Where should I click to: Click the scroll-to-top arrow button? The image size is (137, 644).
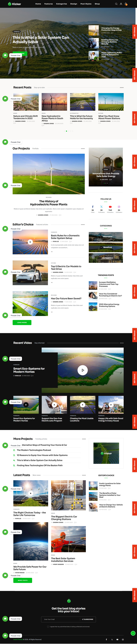[x=133, y=633]
